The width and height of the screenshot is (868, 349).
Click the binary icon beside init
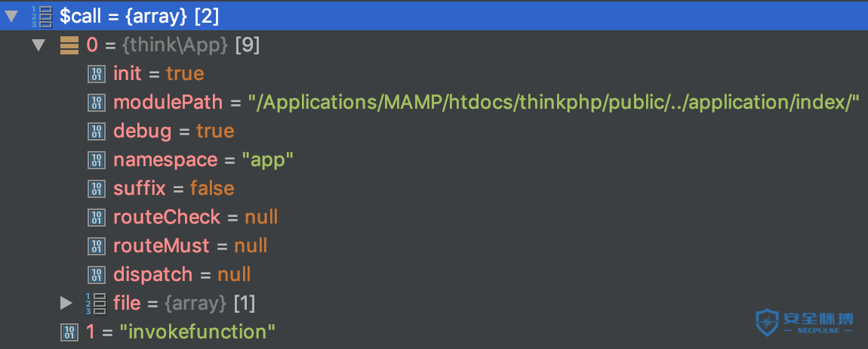click(97, 74)
